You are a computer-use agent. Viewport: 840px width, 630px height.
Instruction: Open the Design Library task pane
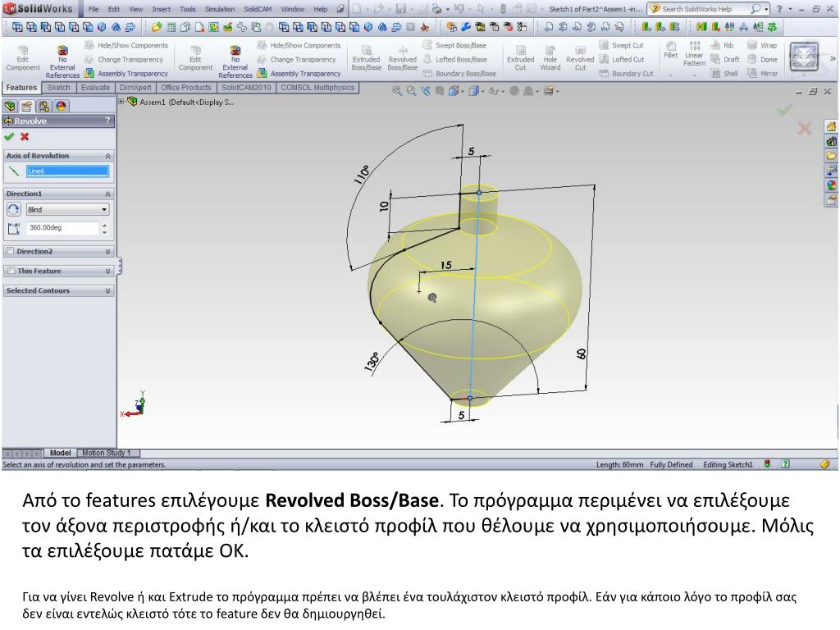831,142
